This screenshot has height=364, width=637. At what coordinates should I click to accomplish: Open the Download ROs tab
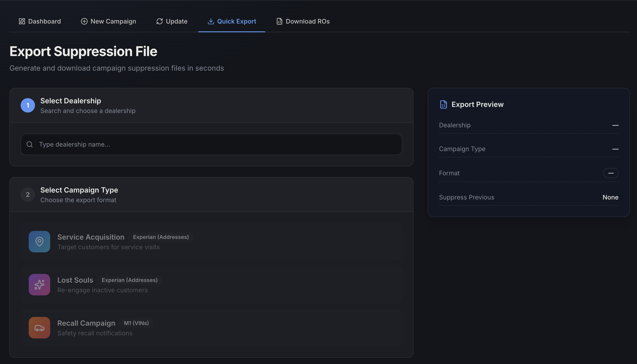[x=303, y=21]
